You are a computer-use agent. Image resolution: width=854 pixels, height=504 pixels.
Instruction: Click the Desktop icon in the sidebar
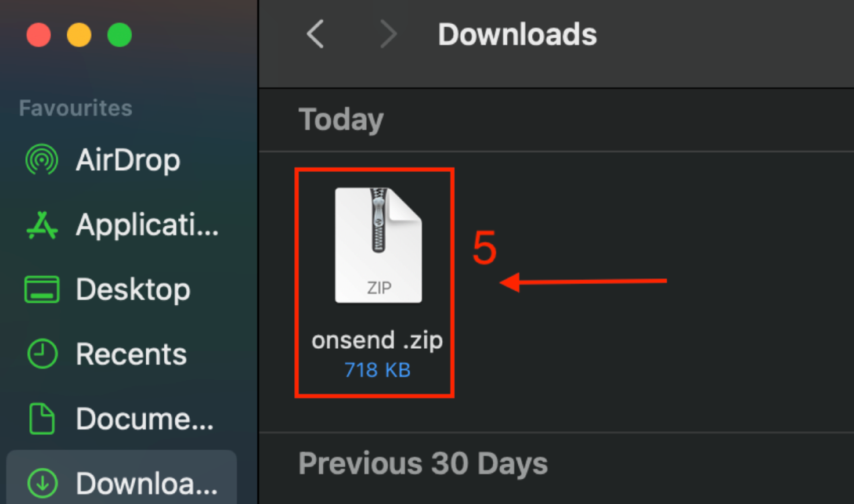coord(42,289)
